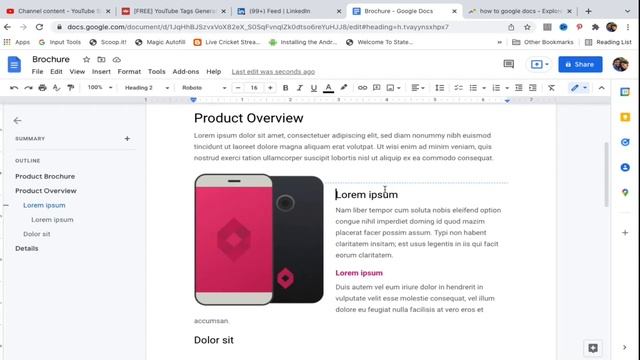Click the font size field showing 16

pos(254,88)
